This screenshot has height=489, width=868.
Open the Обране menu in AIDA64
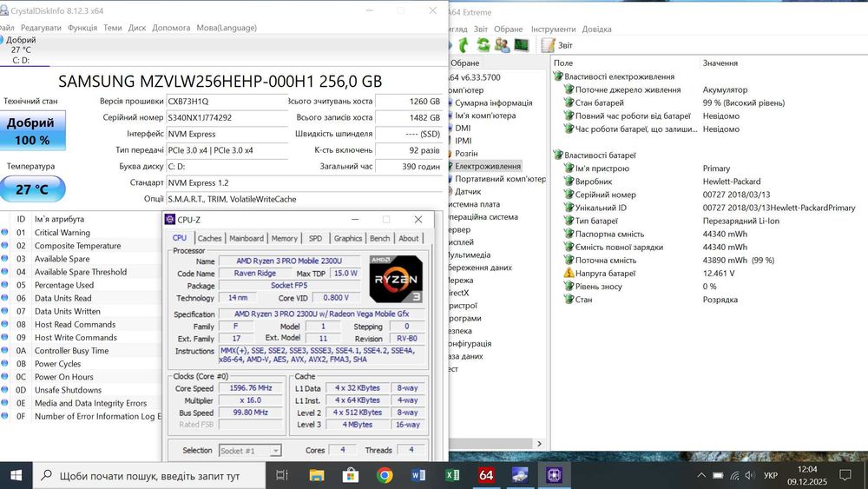point(508,29)
